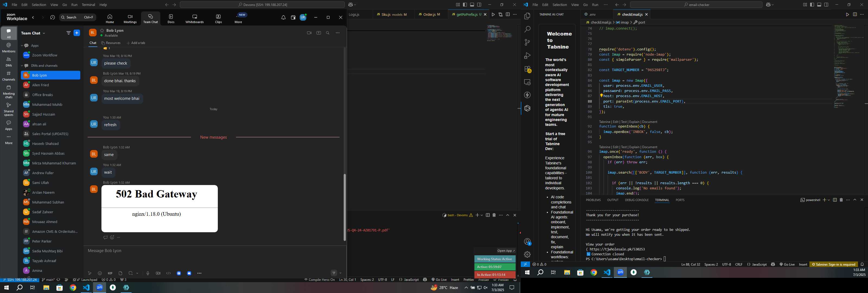Share screen to Bob Lyon chat
The width and height of the screenshot is (868, 293).
(x=318, y=33)
